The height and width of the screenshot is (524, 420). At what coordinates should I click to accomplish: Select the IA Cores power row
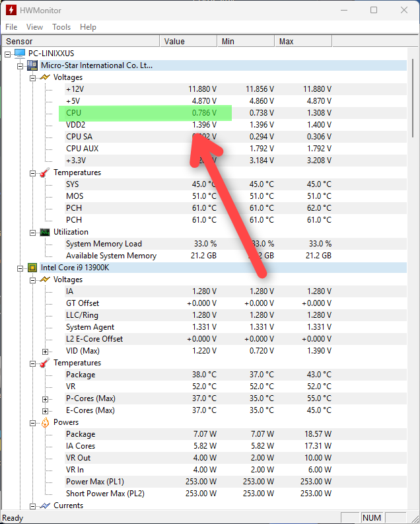tap(236, 446)
